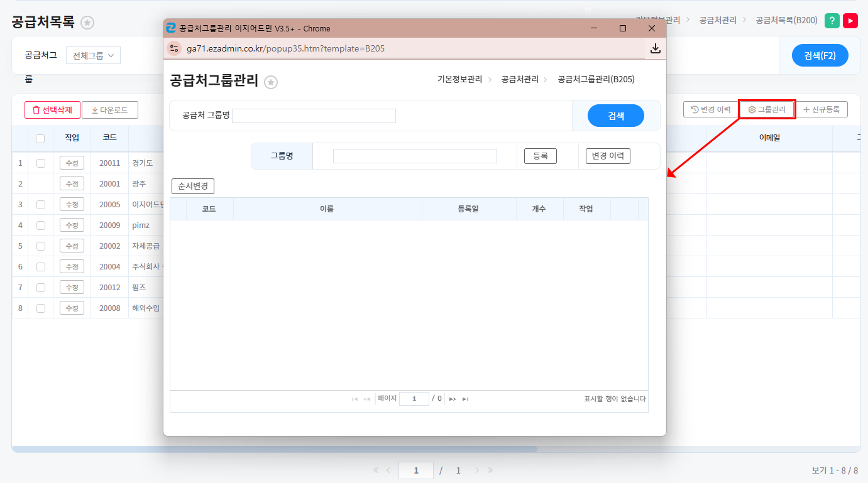Click the red video tutorial icon
The image size is (868, 483).
pos(850,21)
